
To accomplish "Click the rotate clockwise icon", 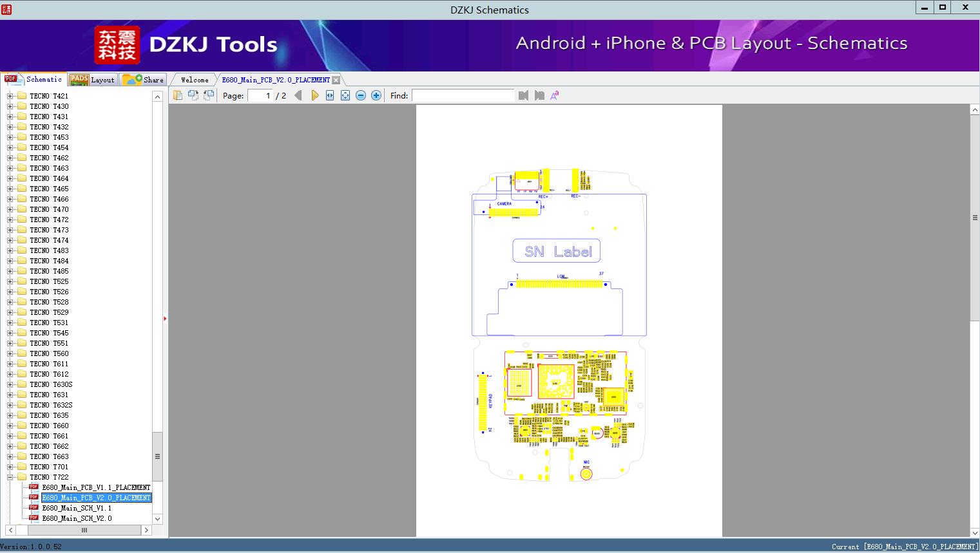I will [x=209, y=95].
